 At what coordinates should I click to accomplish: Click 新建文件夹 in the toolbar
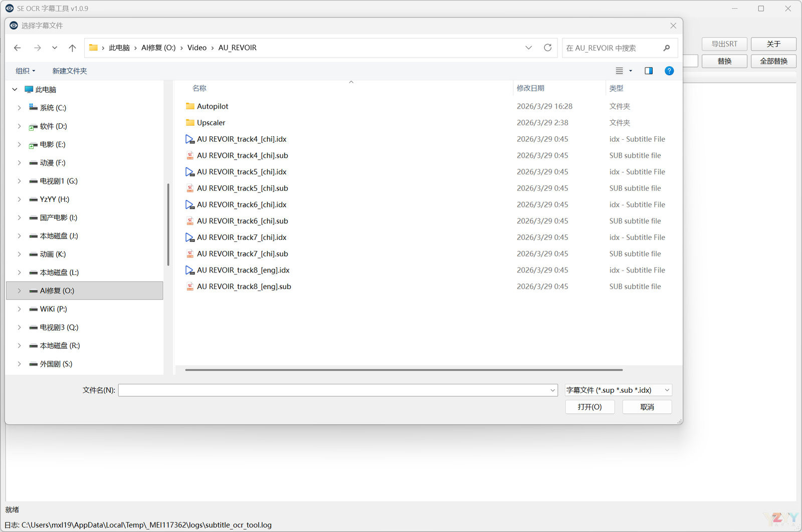click(70, 71)
